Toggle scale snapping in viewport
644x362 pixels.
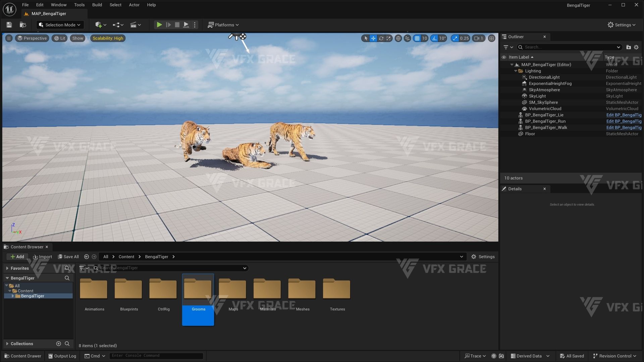pyautogui.click(x=455, y=38)
